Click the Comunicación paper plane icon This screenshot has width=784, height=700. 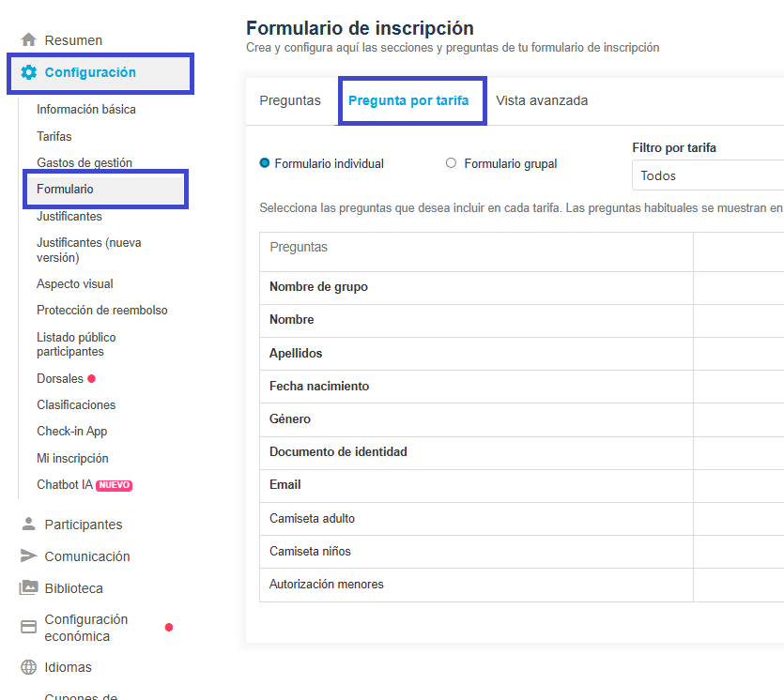pos(28,556)
